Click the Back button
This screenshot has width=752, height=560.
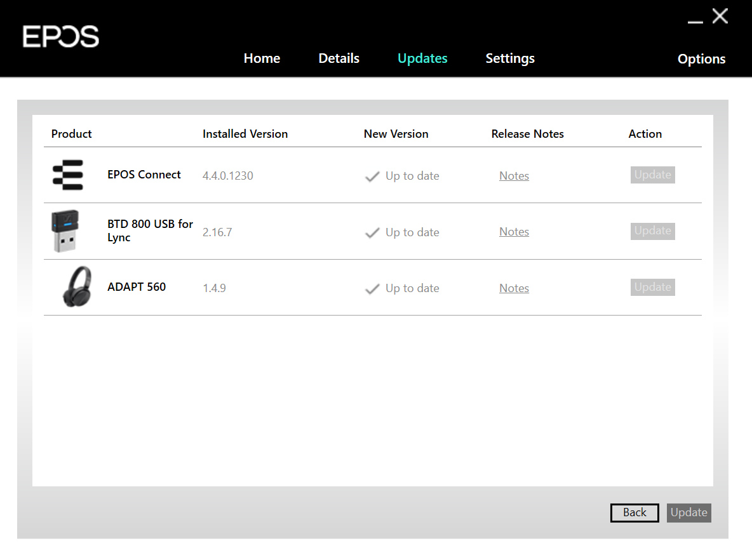634,512
